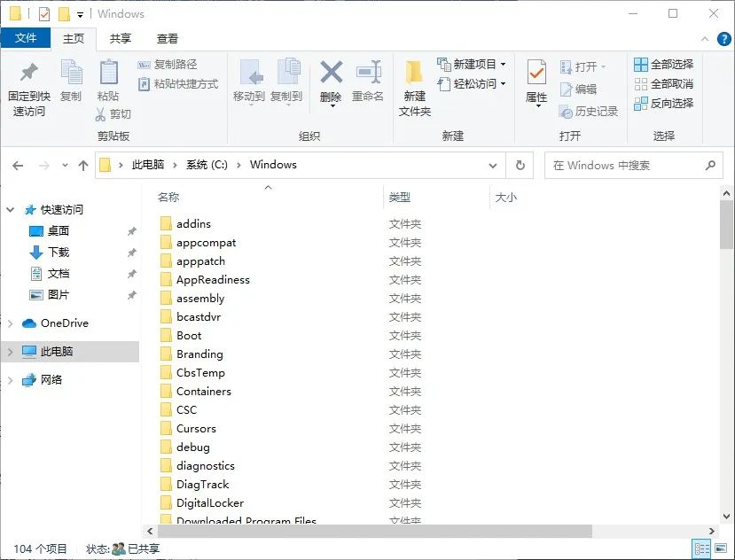
Task: Open the Help question mark icon
Action: coord(723,39)
